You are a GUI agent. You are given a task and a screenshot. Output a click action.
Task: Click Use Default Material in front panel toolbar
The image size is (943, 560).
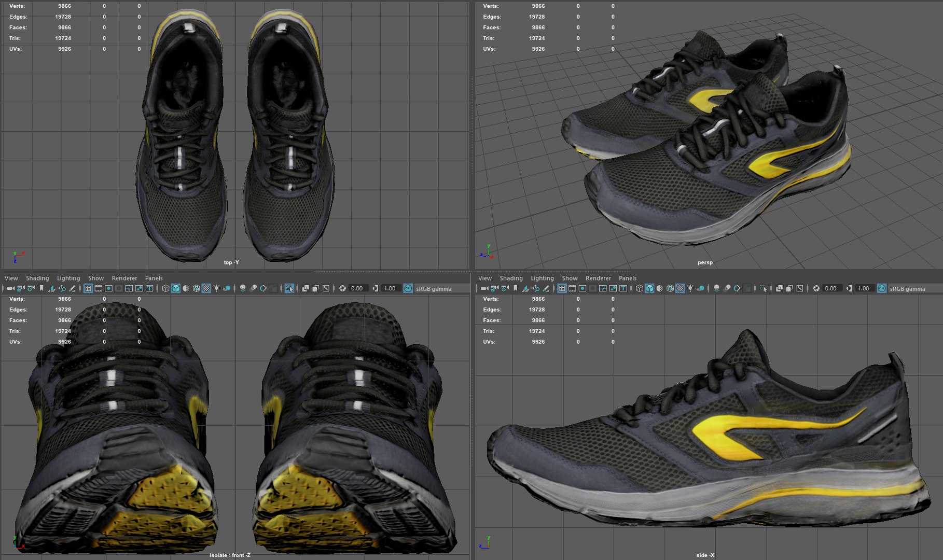tap(186, 288)
